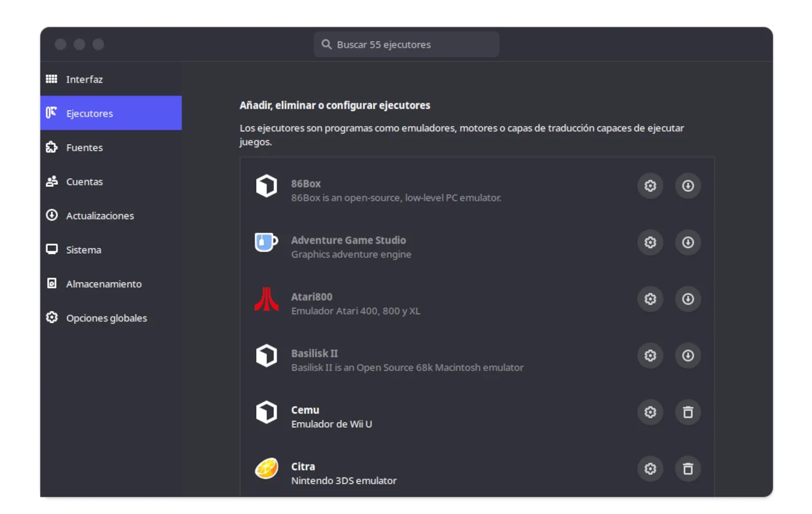Focus the Buscar 55 ejecutores search field
Viewport: 812px width, 514px height.
(x=407, y=44)
